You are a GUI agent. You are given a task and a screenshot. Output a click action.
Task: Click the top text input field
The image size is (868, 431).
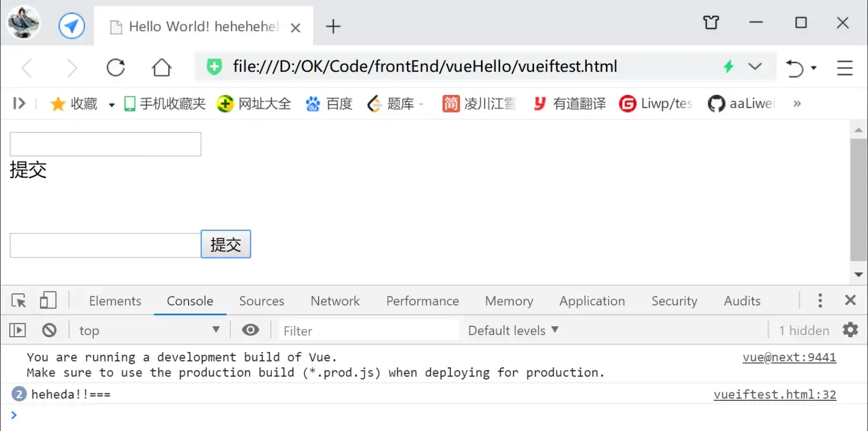point(105,144)
